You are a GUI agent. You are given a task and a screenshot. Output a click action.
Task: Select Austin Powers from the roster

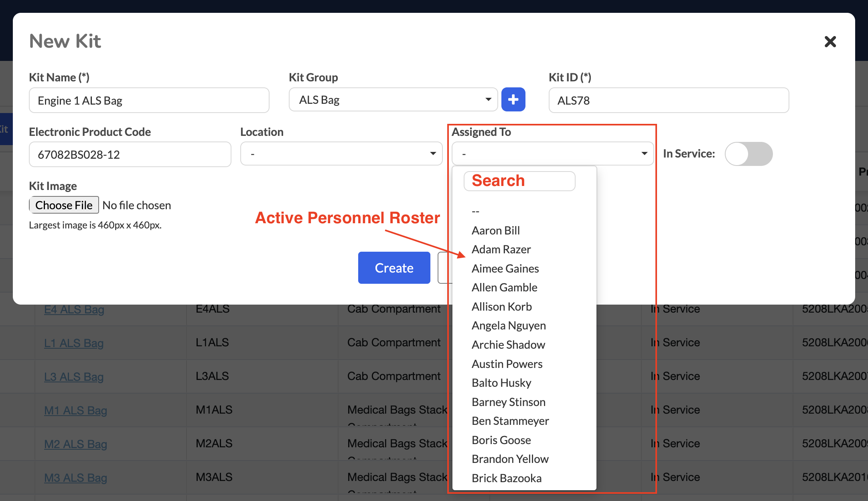(524, 364)
